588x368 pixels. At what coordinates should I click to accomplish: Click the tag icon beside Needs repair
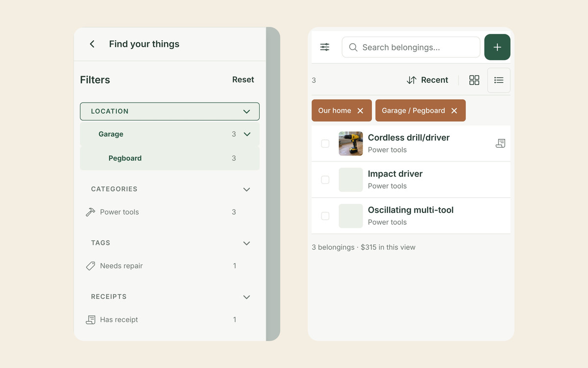[x=91, y=266]
